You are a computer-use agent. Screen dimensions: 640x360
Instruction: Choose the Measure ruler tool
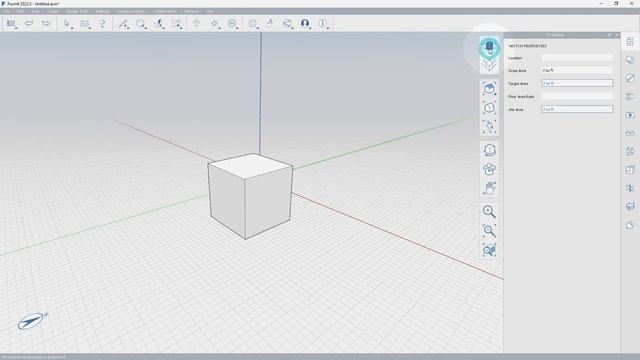tap(84, 24)
